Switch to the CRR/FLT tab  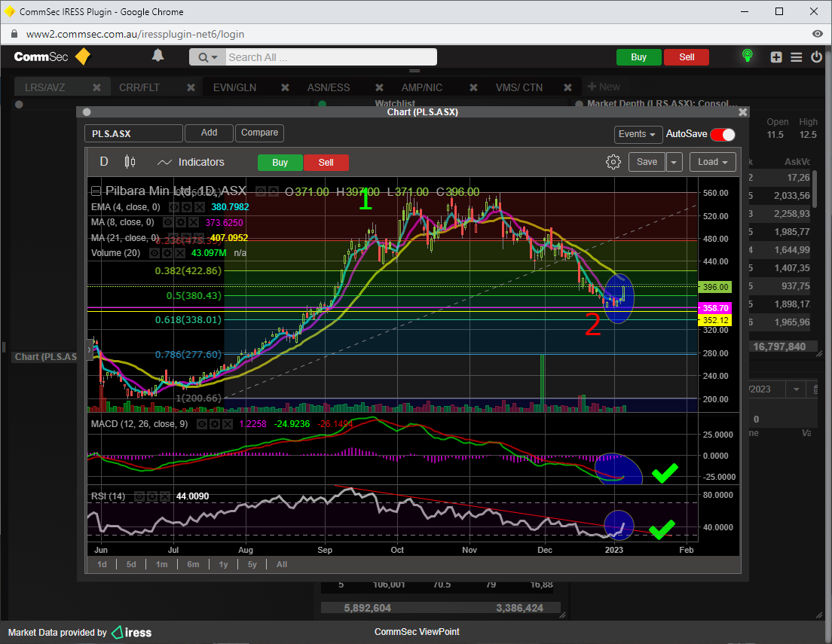[x=139, y=87]
